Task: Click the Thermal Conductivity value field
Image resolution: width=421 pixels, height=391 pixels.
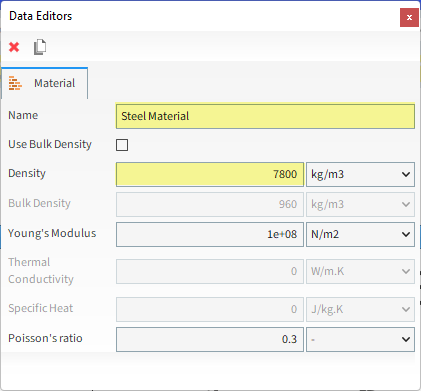Action: point(210,271)
